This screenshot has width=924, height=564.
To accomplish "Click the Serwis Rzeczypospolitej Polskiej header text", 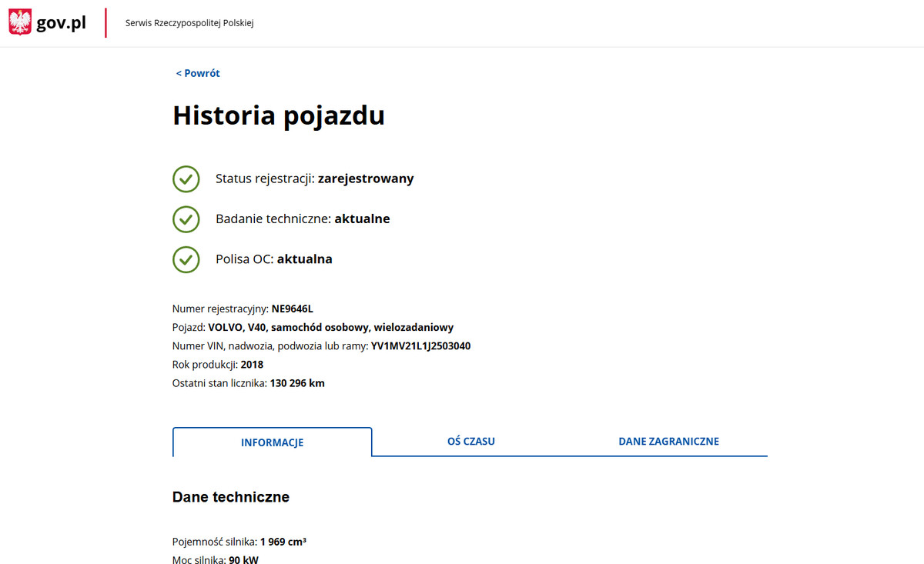I will (x=189, y=23).
